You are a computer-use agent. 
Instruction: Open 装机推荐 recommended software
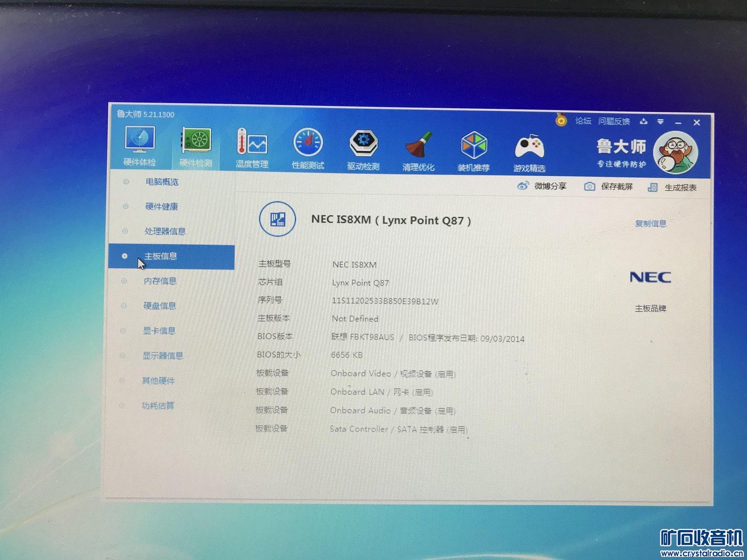(x=474, y=151)
